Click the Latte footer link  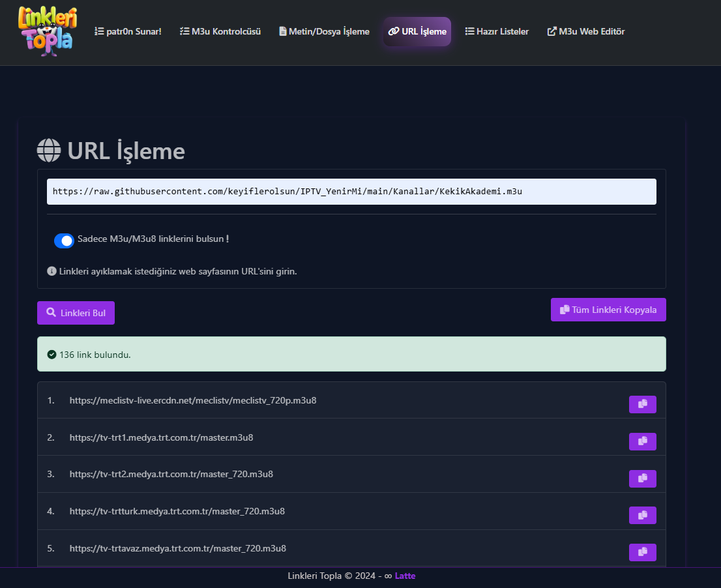click(405, 576)
